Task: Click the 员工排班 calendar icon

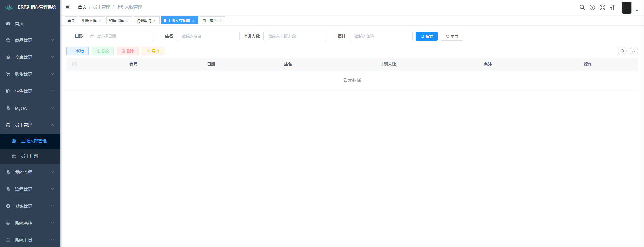Action: click(x=14, y=156)
